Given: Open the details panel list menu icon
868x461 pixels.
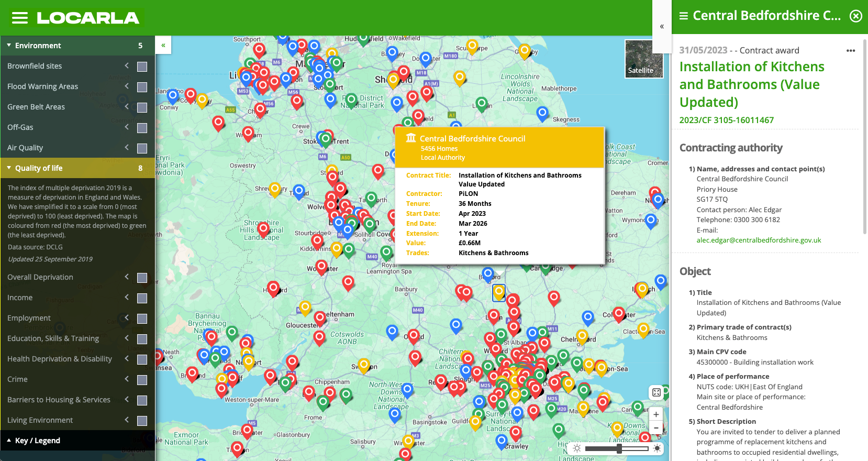Looking at the screenshot, I should [683, 16].
